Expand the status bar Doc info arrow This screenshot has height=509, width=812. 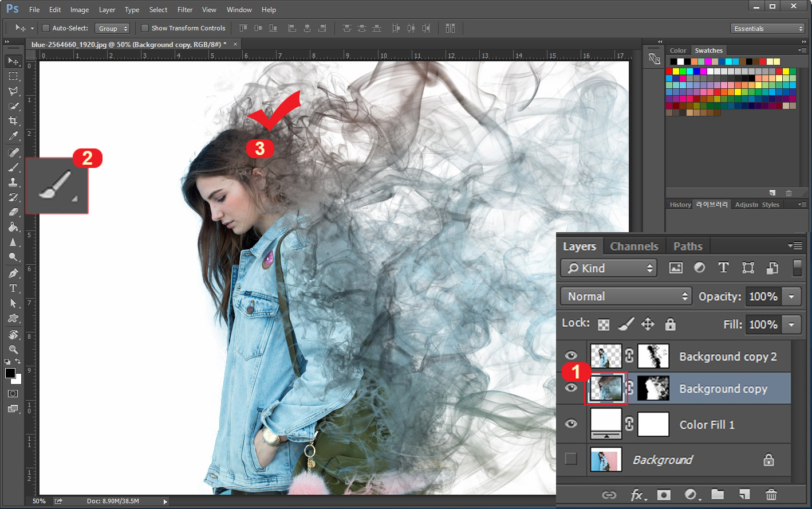[165, 502]
